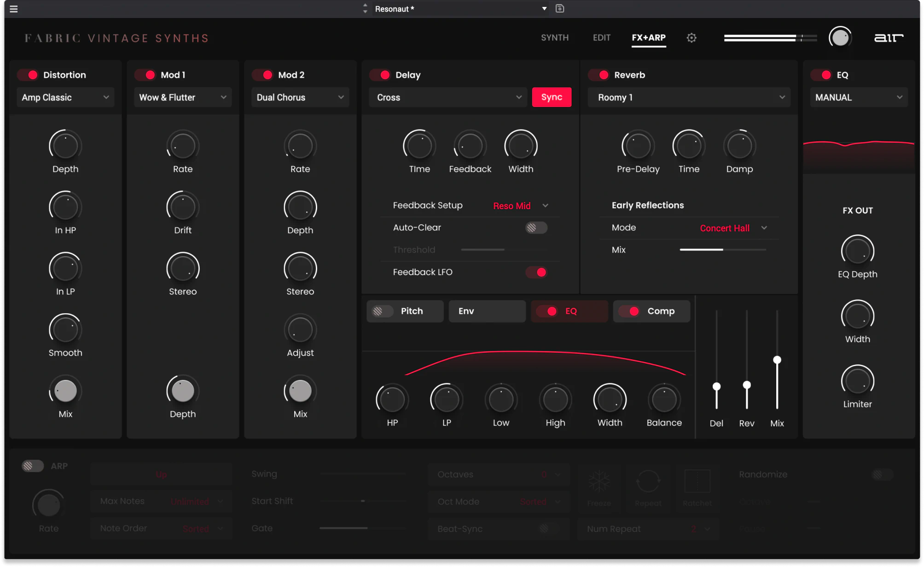Click the delay Sync button
This screenshot has width=924, height=567.
click(x=552, y=97)
